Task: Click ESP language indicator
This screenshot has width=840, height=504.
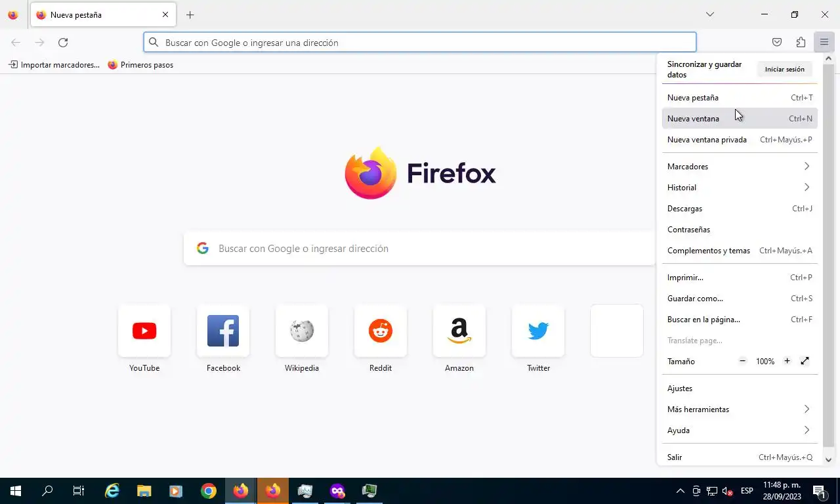Action: pyautogui.click(x=747, y=491)
